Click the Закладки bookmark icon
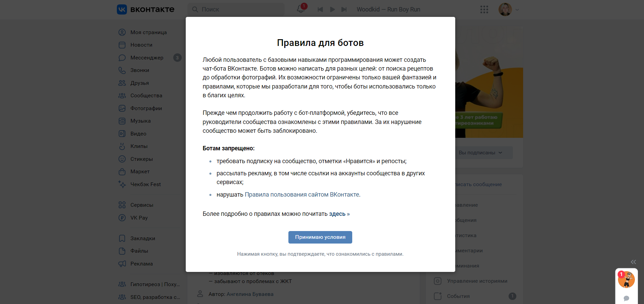 (x=122, y=238)
